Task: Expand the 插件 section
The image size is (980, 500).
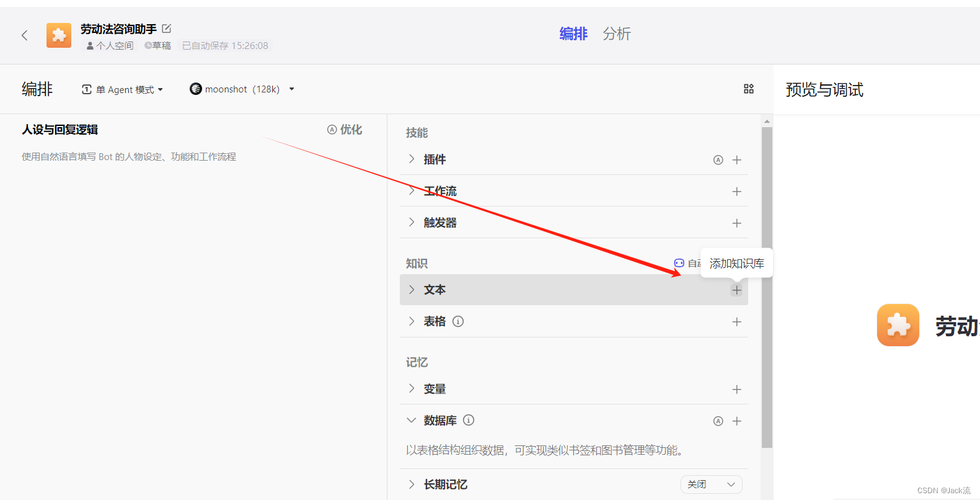Action: pos(412,159)
